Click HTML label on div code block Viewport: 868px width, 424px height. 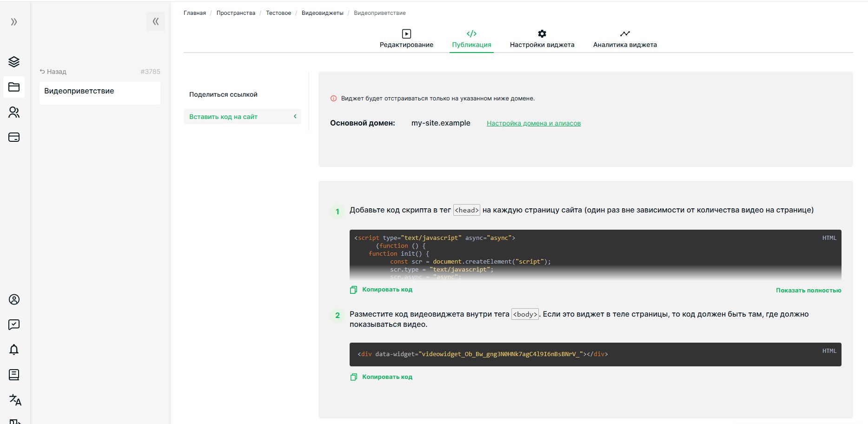click(829, 351)
